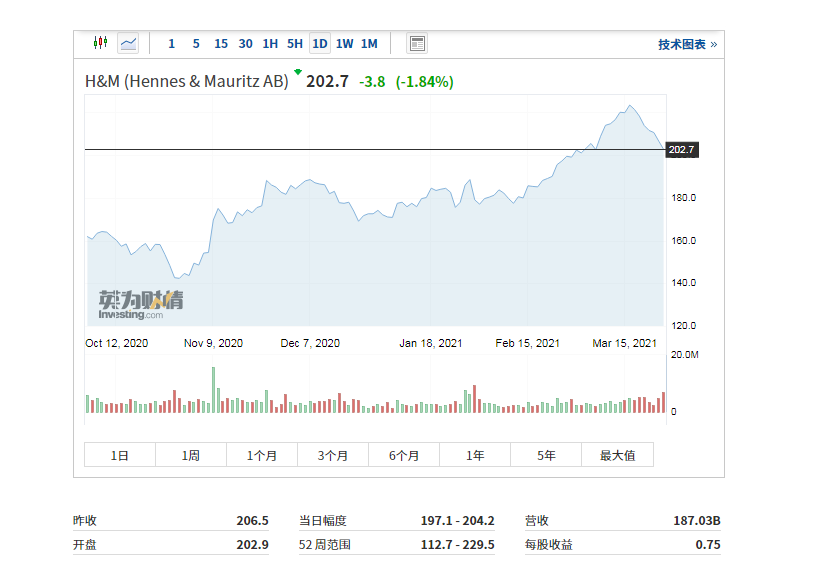Click the 昨收 label

[85, 521]
